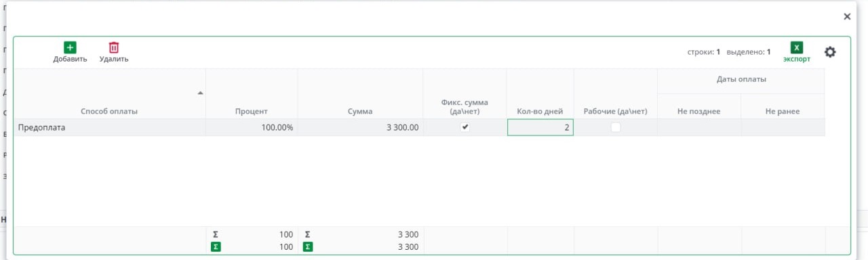Click black sigma icon in Процент footer
Image resolution: width=868 pixels, height=260 pixels.
pyautogui.click(x=216, y=234)
